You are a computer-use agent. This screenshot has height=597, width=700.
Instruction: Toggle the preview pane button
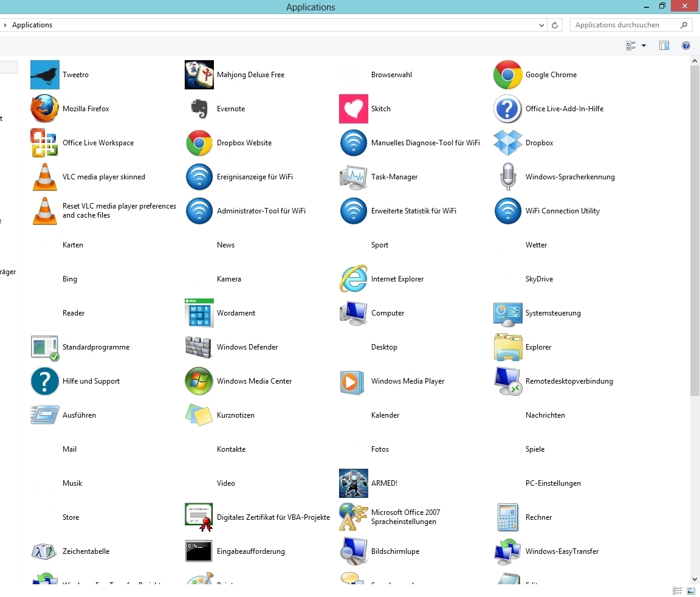[664, 46]
